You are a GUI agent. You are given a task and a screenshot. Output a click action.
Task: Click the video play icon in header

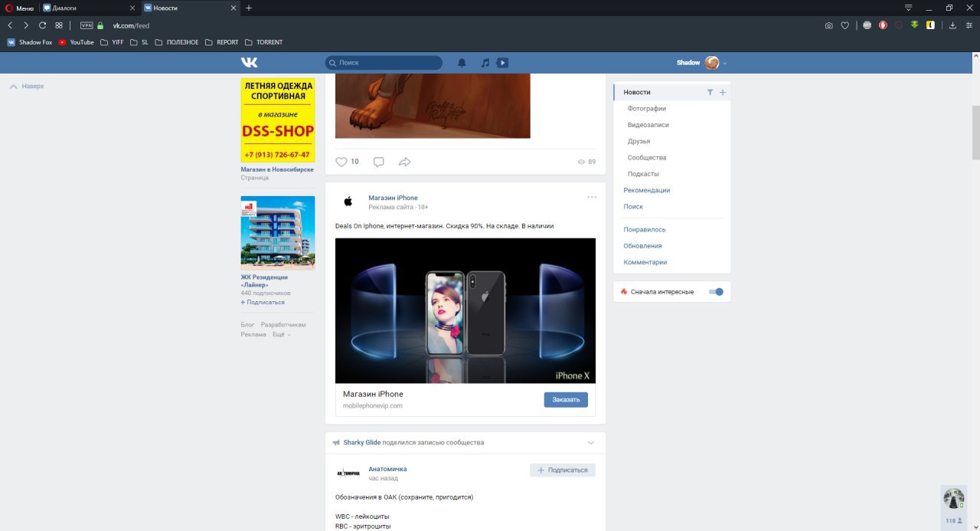[x=502, y=63]
